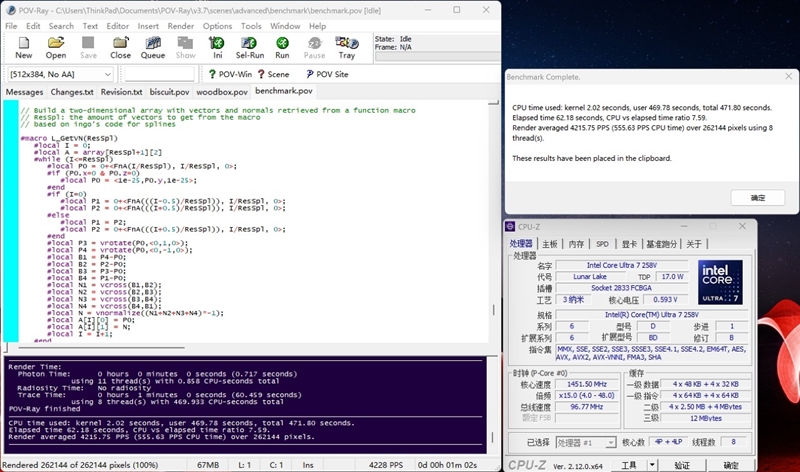Switch to the Messages tab
Screen dimensions: 800x472
click(25, 91)
